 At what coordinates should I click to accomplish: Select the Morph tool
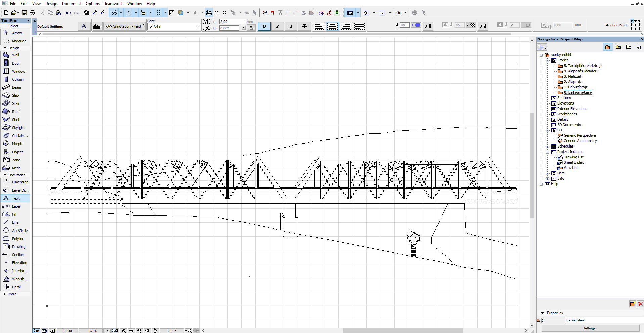pyautogui.click(x=15, y=144)
